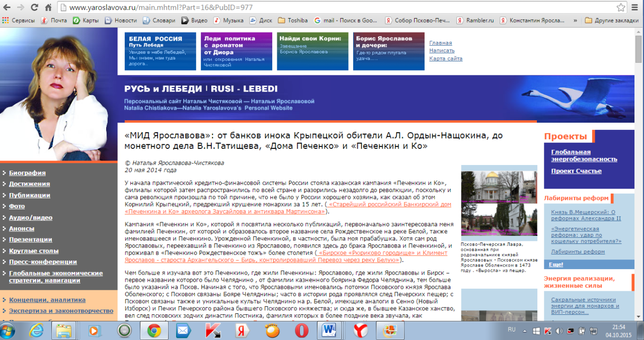This screenshot has height=340, width=644.
Task: Open the Музыка bookmark
Action: tap(228, 21)
